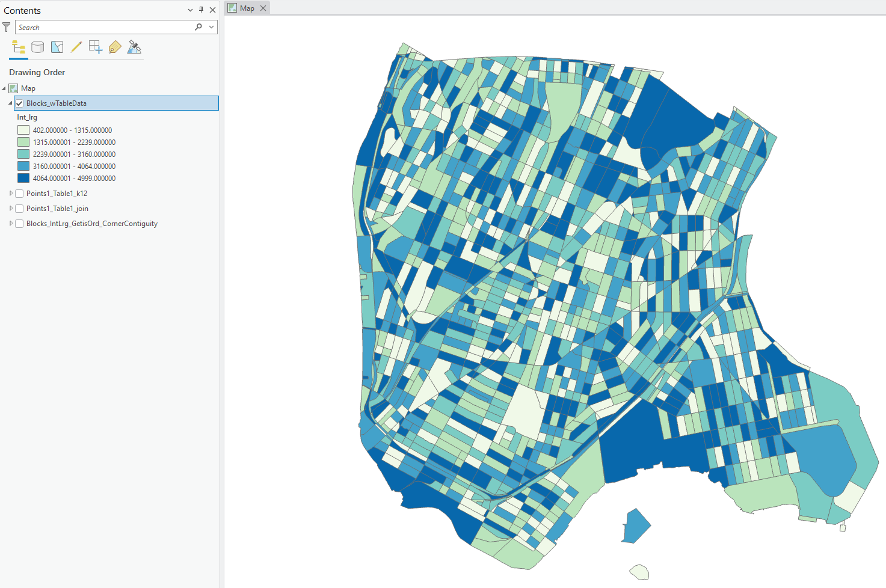Switch to List By Data Source view
886x588 pixels.
pyautogui.click(x=37, y=47)
